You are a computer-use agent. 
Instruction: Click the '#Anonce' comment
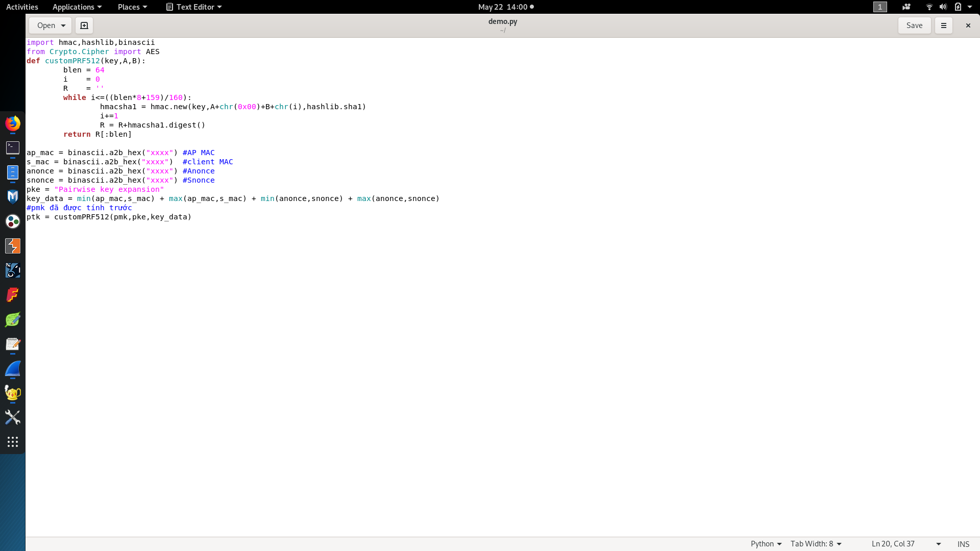click(x=199, y=171)
